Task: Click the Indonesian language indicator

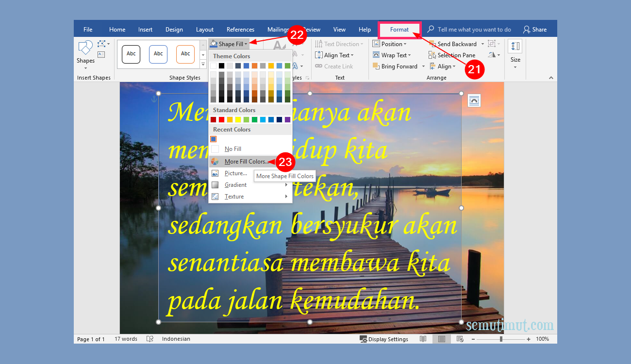Action: [176, 339]
